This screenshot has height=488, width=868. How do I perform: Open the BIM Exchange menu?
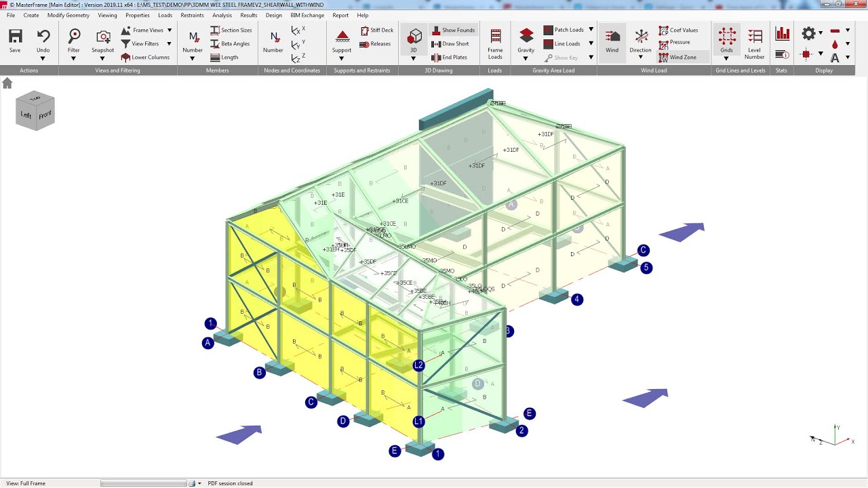pyautogui.click(x=307, y=15)
